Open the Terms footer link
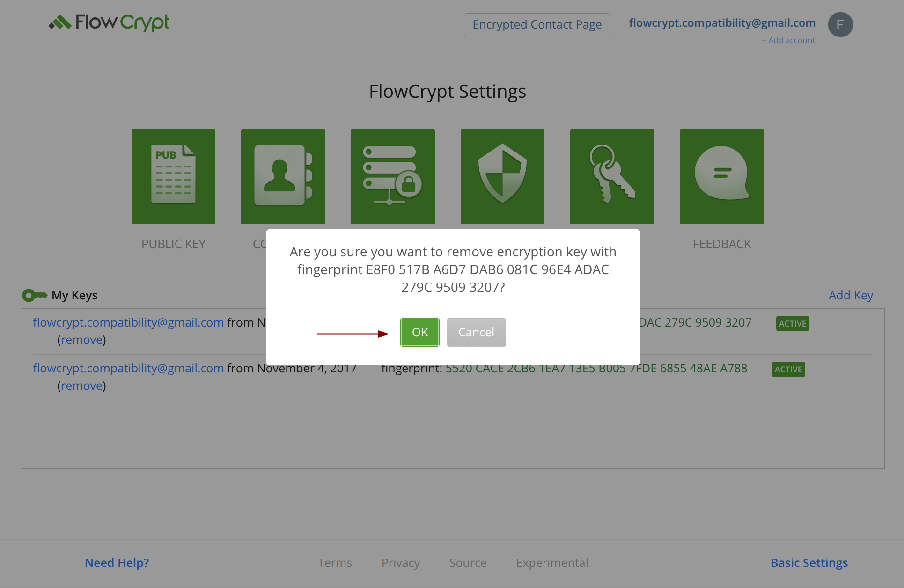 click(x=335, y=563)
